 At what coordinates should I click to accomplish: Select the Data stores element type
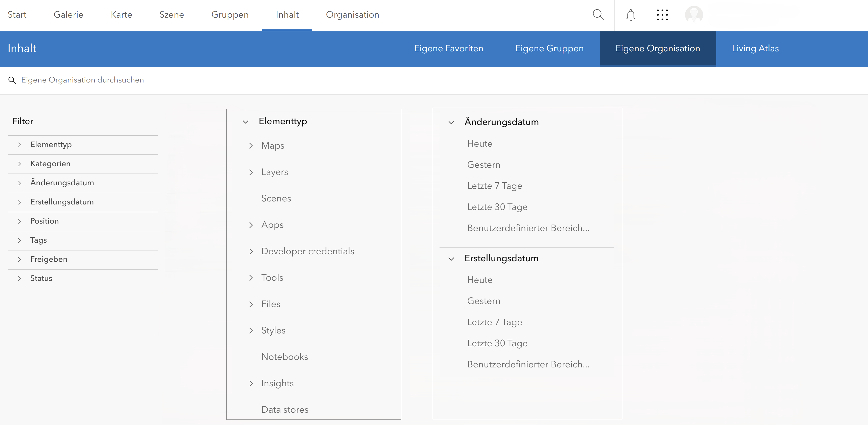(x=285, y=410)
